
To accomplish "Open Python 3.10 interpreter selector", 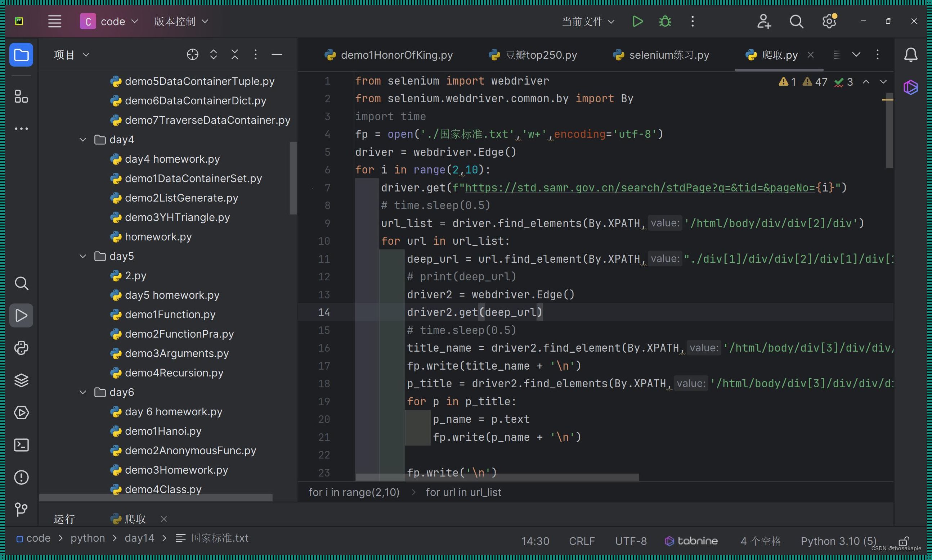I will point(838,542).
